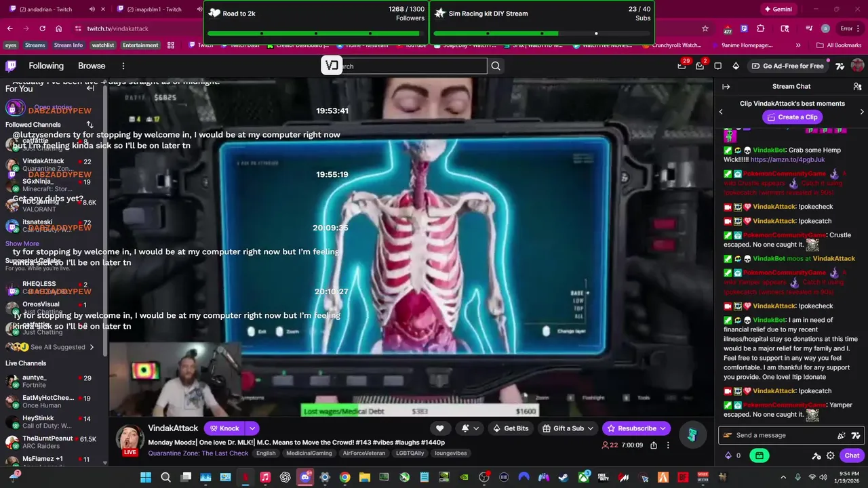868x488 pixels.
Task: Select the AirForceVeteran tag
Action: pyautogui.click(x=363, y=453)
